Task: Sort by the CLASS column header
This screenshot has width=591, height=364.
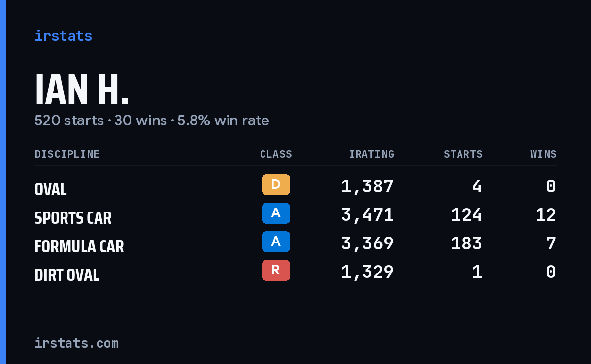Action: [276, 154]
